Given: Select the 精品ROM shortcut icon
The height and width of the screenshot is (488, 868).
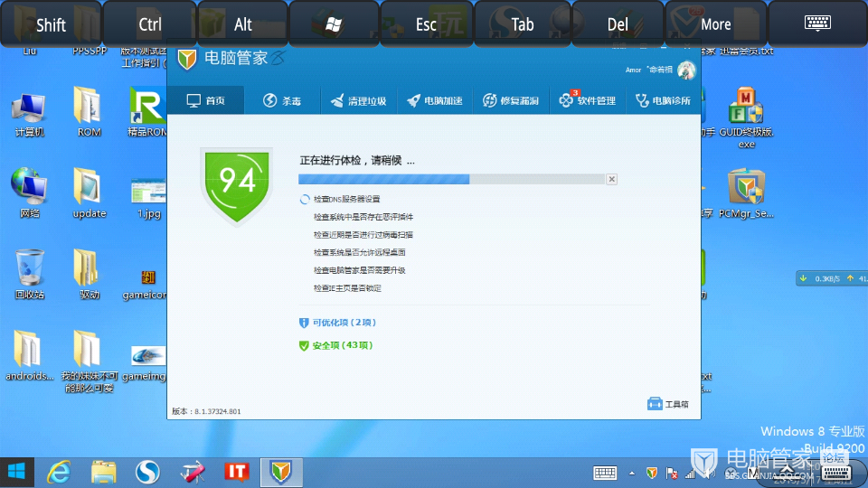Looking at the screenshot, I should coord(146,112).
